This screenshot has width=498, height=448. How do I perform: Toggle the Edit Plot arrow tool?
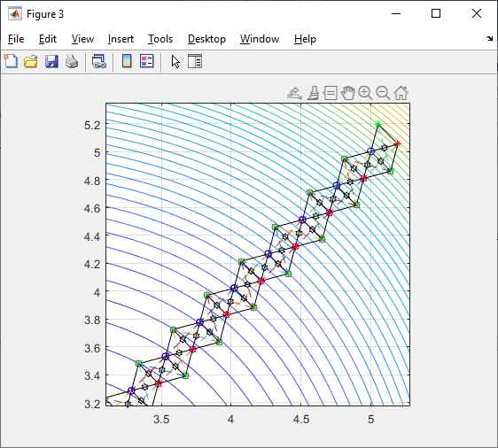[175, 62]
